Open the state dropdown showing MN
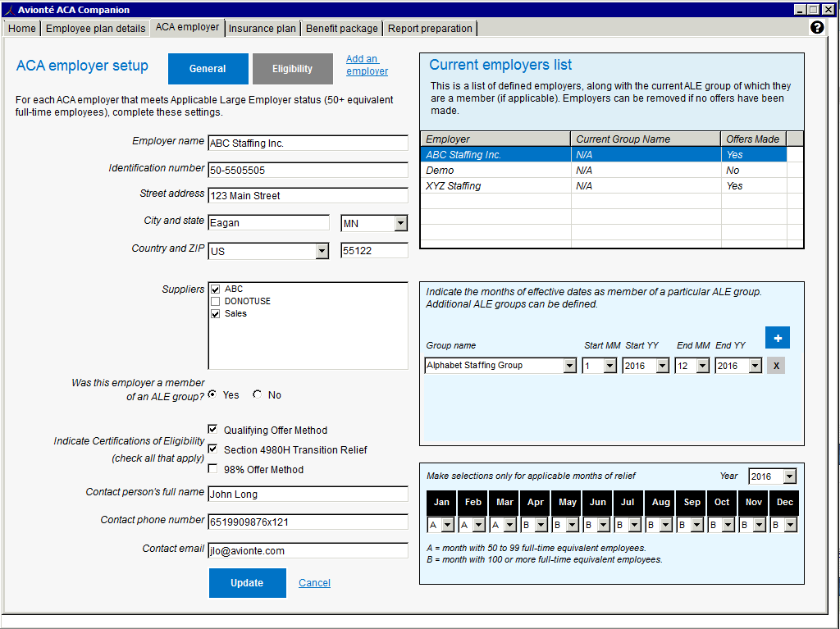The width and height of the screenshot is (840, 629). point(400,222)
